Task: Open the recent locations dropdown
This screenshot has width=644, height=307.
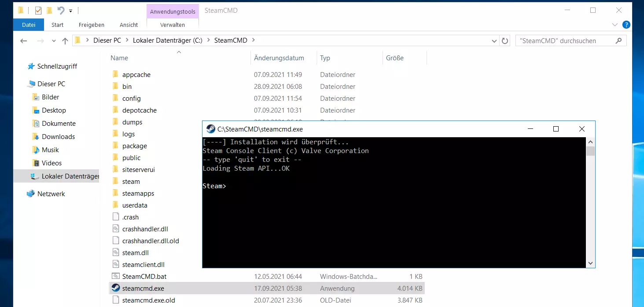Action: coord(54,41)
